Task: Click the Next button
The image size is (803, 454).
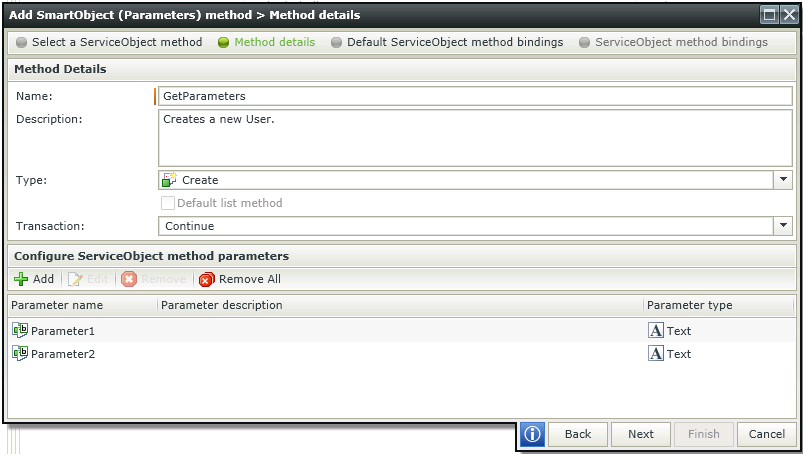Action: 641,434
